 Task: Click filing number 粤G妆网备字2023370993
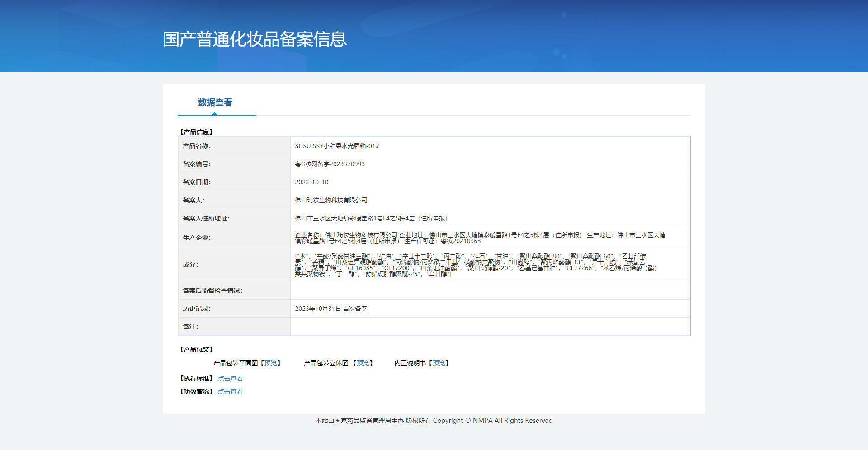[x=330, y=164]
